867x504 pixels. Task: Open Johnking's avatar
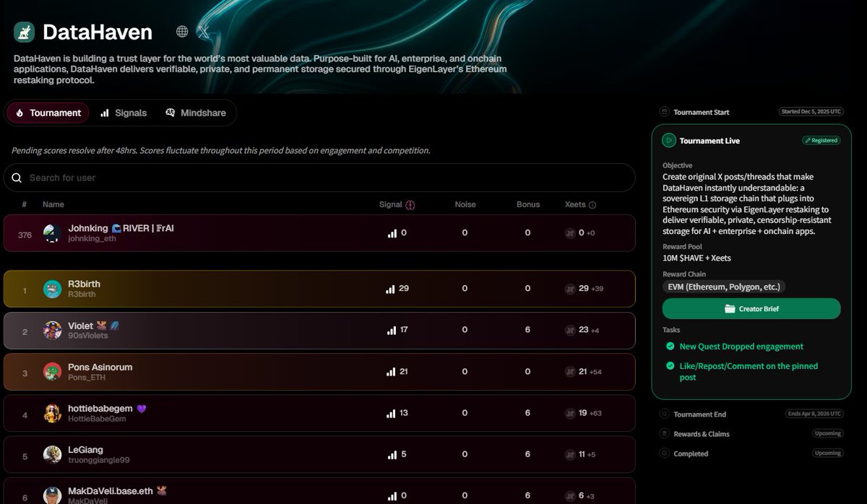click(x=52, y=233)
